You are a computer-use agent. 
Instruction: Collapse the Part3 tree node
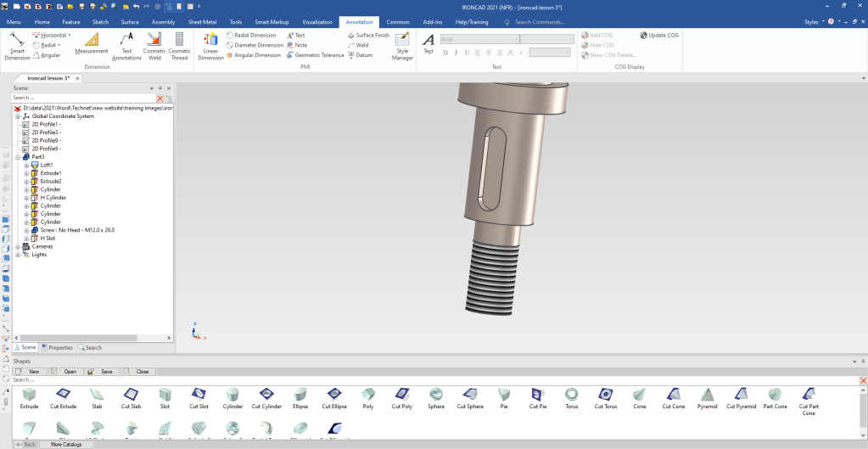pos(18,157)
